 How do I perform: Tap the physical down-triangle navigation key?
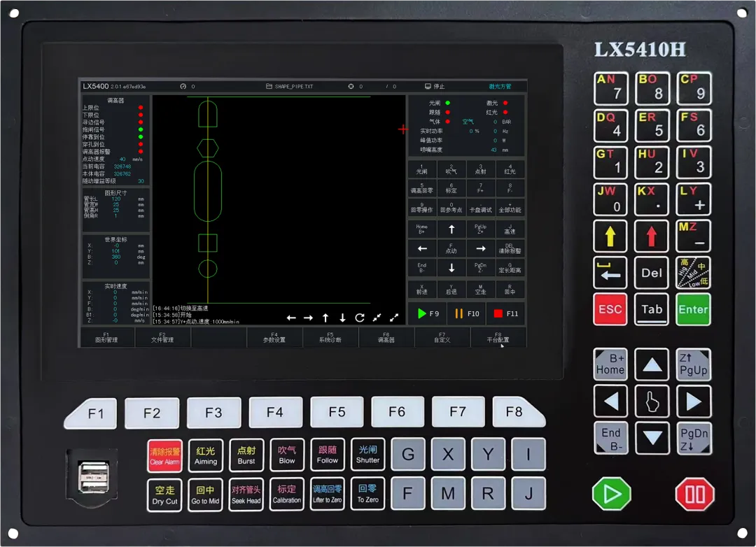pyautogui.click(x=652, y=438)
